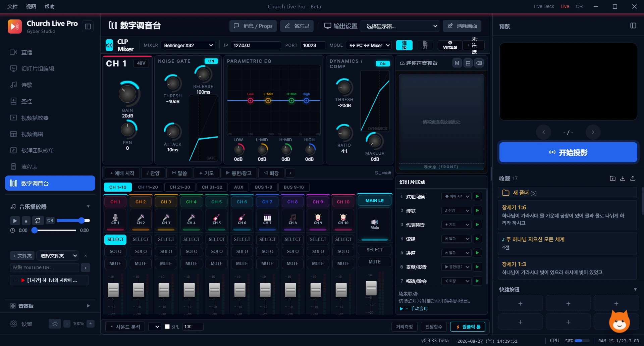Toggle repeat in the music player

click(x=38, y=220)
